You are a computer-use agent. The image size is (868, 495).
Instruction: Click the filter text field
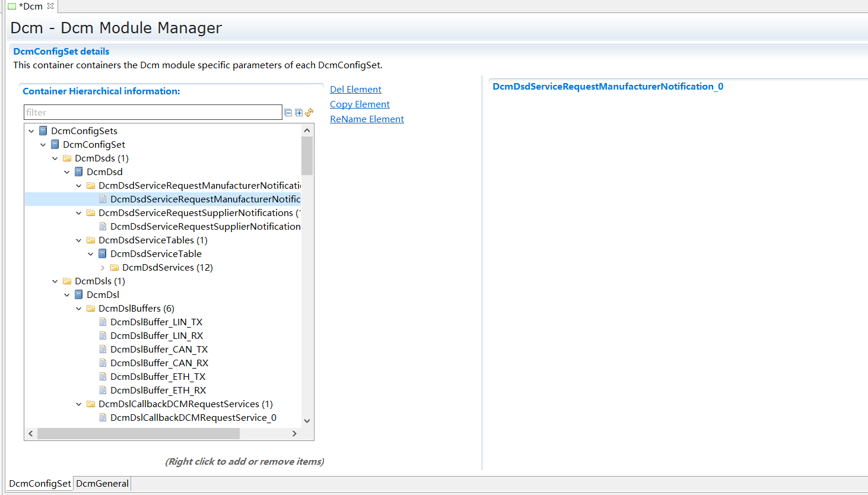pyautogui.click(x=152, y=112)
